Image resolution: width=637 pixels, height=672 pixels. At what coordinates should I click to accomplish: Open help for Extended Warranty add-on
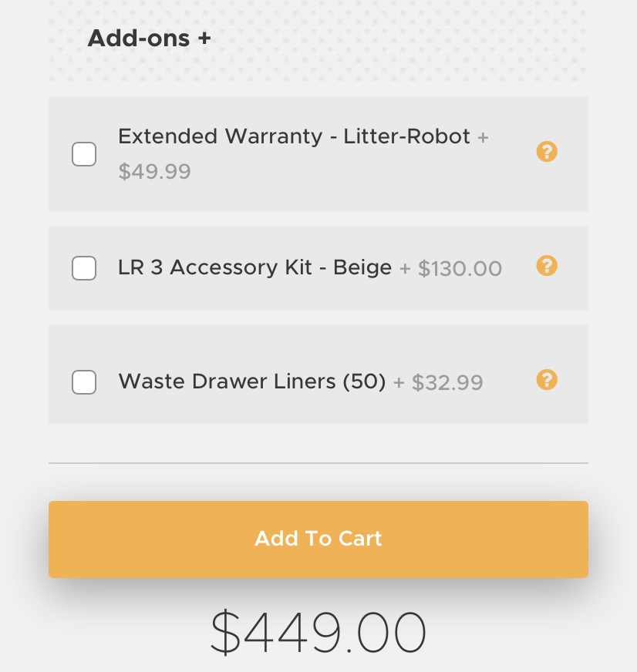546,152
